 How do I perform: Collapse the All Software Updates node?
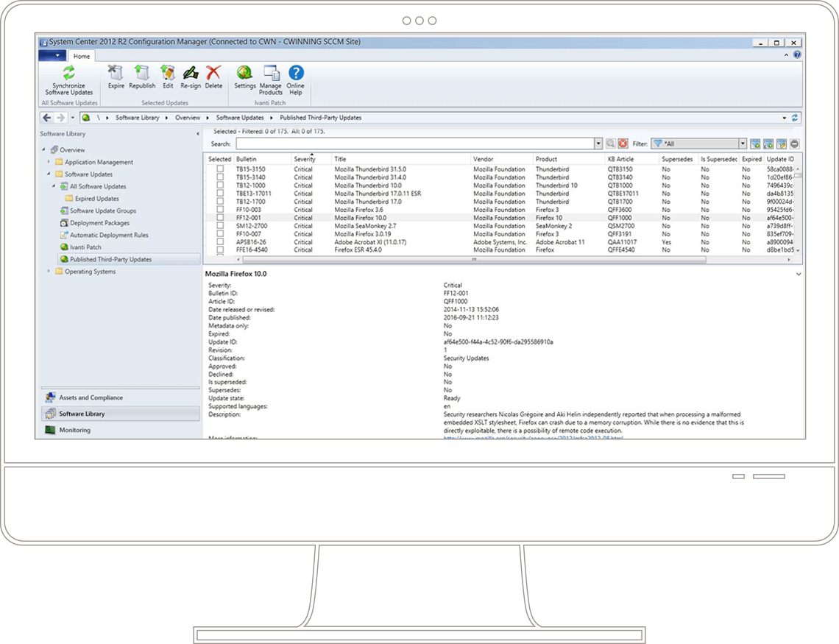54,186
